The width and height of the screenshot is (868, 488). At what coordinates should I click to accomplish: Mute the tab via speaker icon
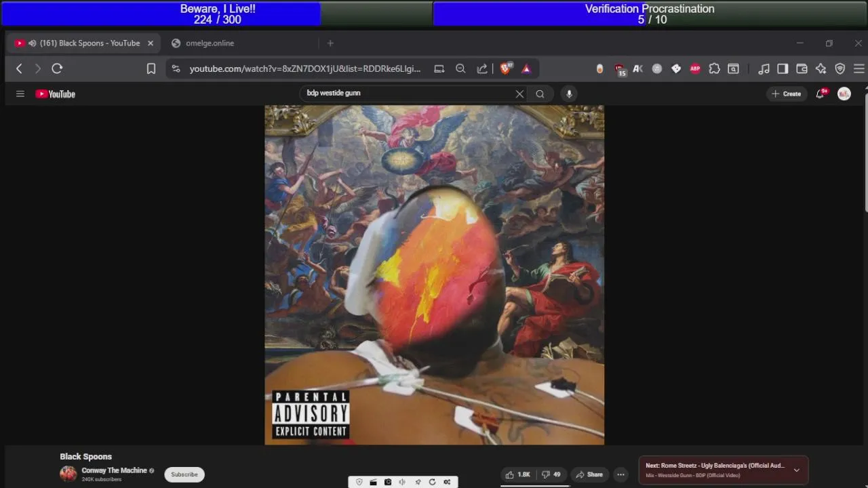(32, 43)
